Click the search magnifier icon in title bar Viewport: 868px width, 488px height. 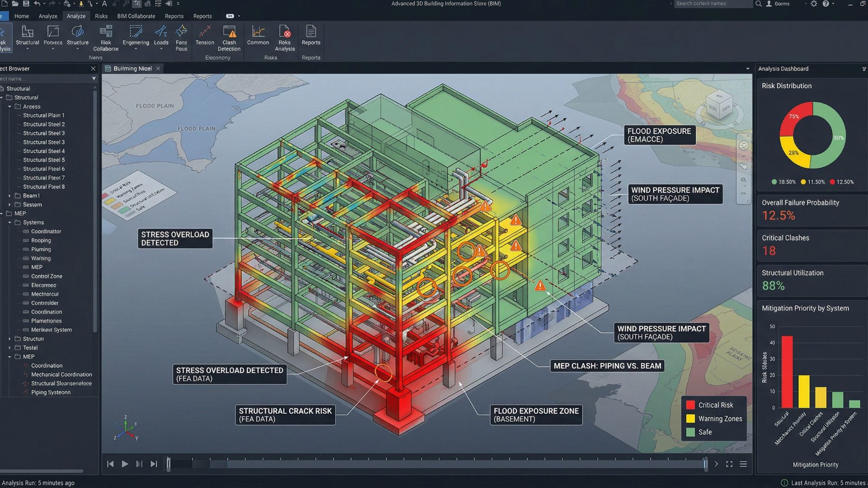pyautogui.click(x=759, y=4)
